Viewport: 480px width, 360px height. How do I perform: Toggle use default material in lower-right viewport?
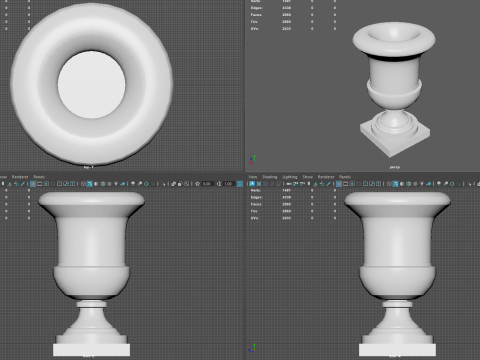(402, 184)
